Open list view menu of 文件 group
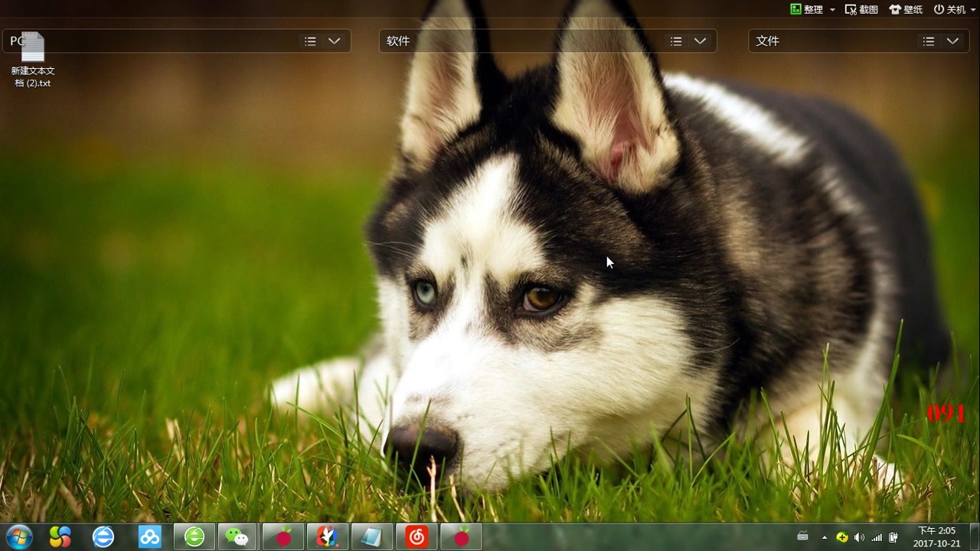Screen dimensions: 980x551 pyautogui.click(x=929, y=41)
